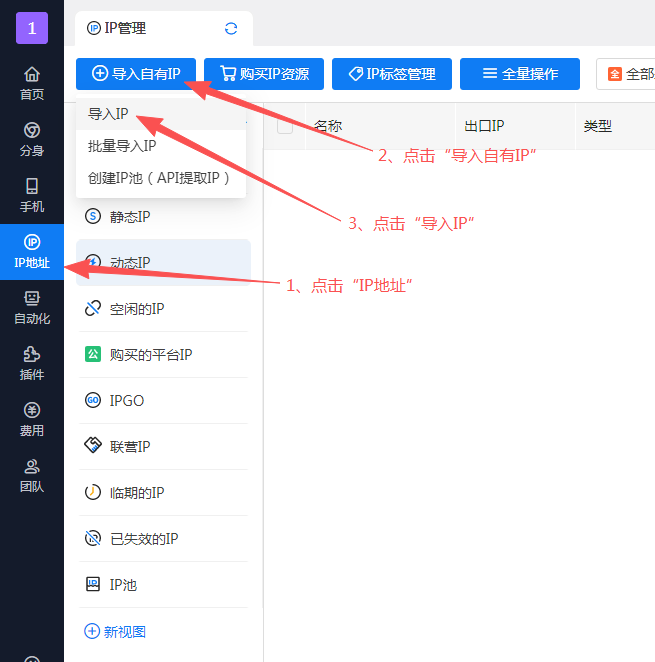Open 分身 browser profiles section

point(32,139)
